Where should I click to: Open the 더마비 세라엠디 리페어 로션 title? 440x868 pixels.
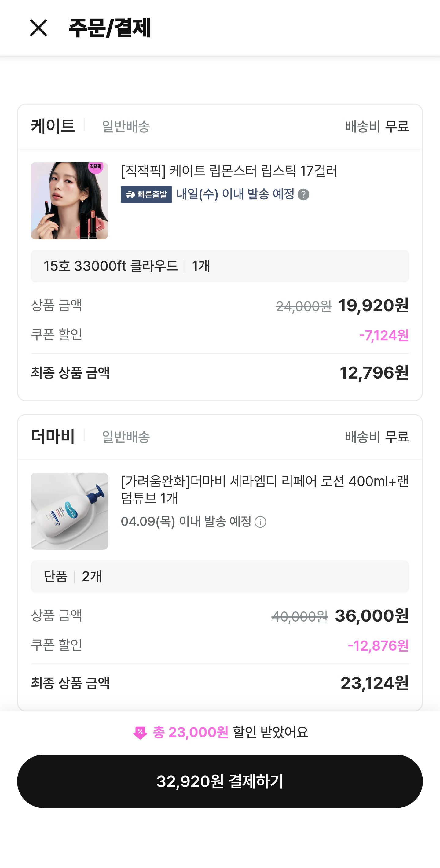tap(265, 489)
